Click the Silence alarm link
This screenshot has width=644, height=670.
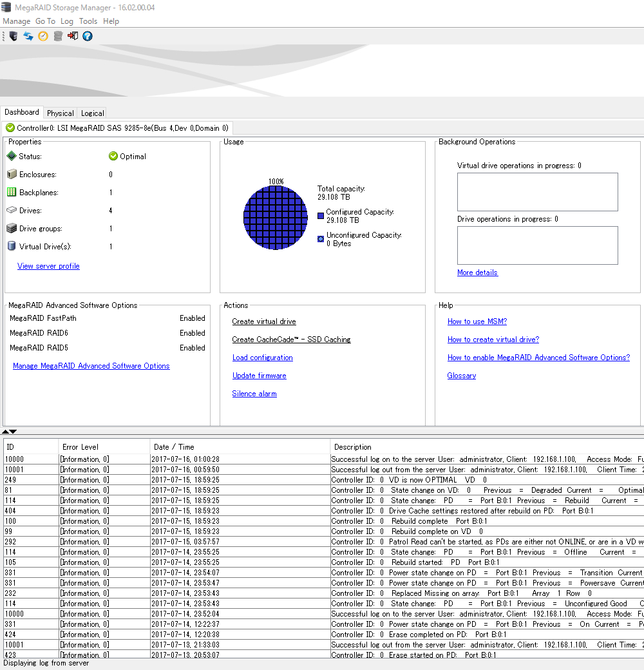(254, 394)
